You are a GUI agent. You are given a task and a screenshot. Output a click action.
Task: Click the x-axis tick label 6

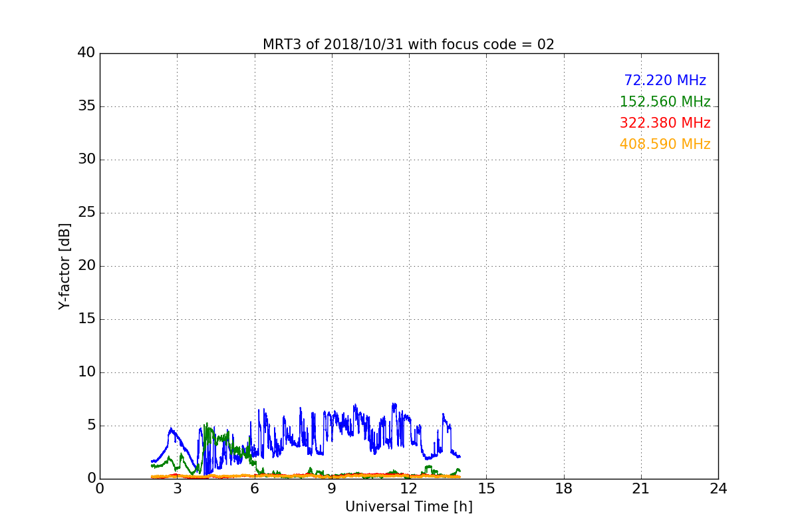coord(255,489)
